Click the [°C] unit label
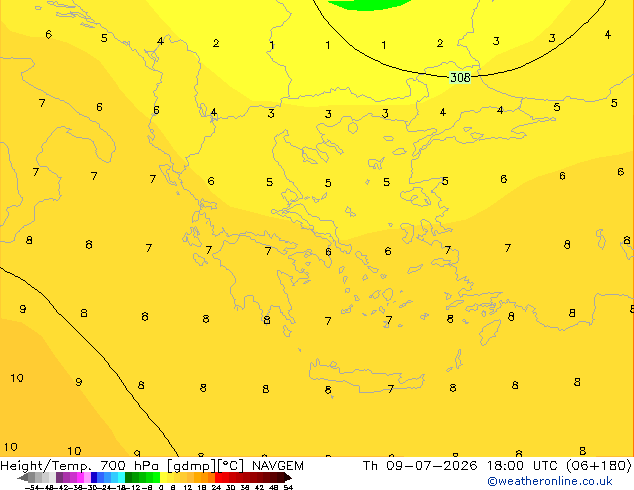This screenshot has width=634, height=490. 231,466
